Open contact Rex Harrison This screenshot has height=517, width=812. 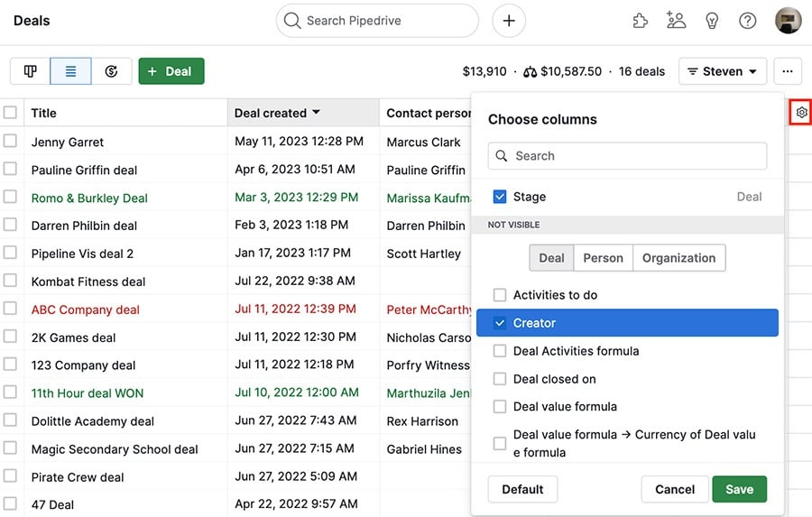click(422, 421)
